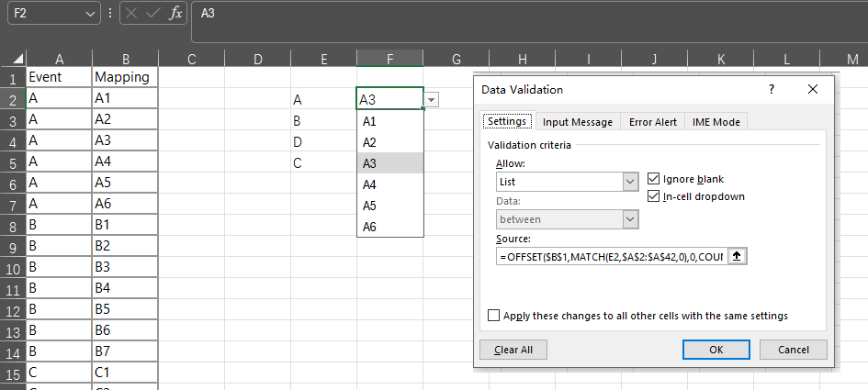Viewport: 868px width, 390px height.
Task: Select column B header
Action: point(126,59)
